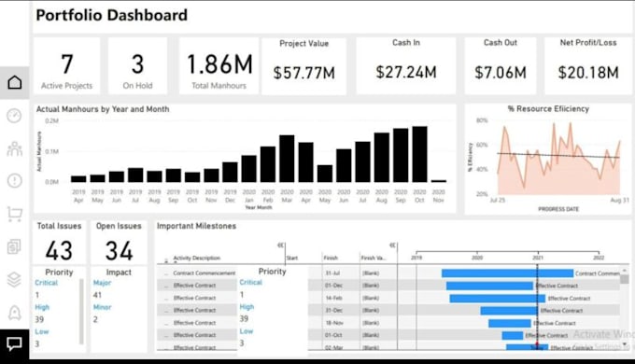Click the 01-Dec finish date cell

pos(334,286)
